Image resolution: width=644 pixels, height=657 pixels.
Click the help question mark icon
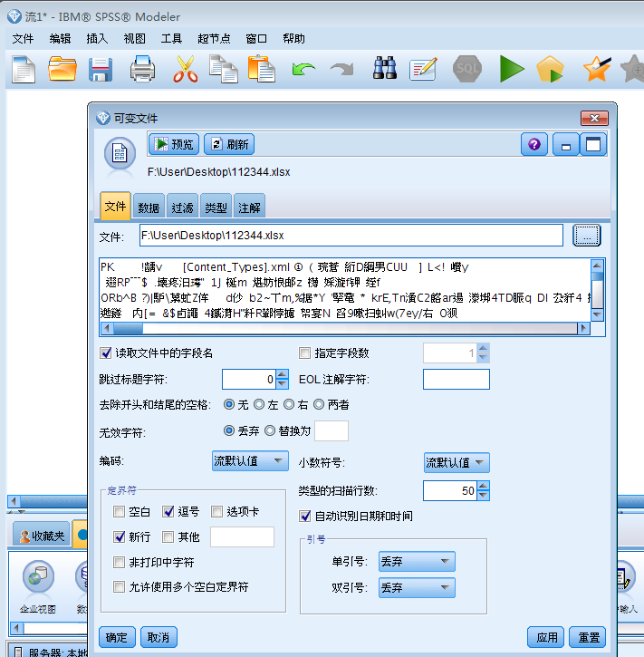(533, 145)
